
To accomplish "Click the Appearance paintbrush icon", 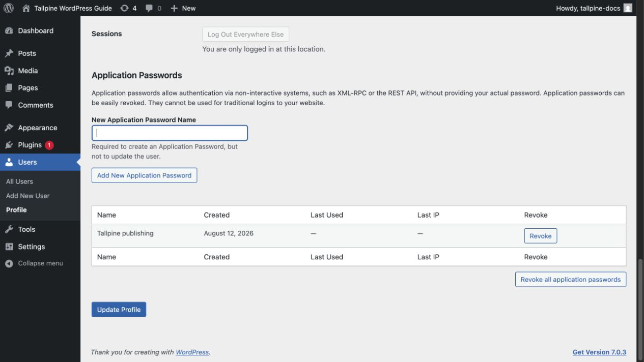I will (9, 128).
